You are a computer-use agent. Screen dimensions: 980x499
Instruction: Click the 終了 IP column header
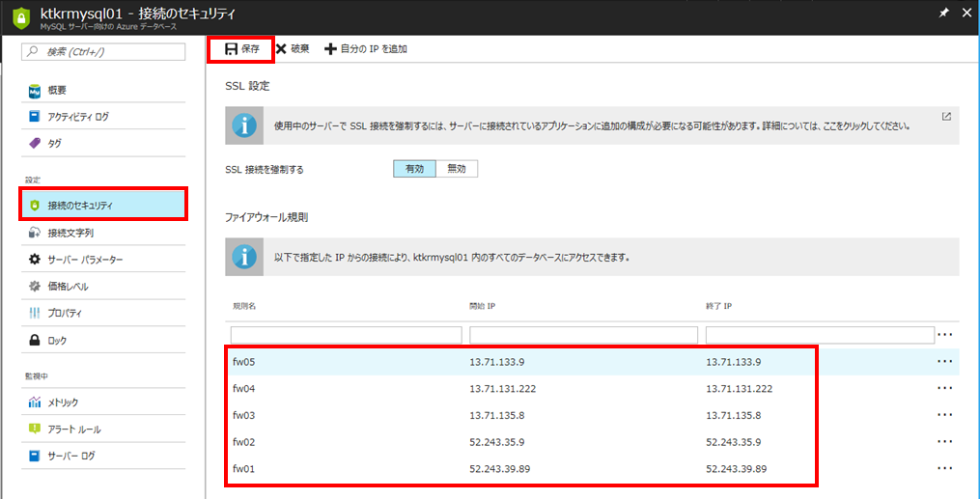coord(718,307)
